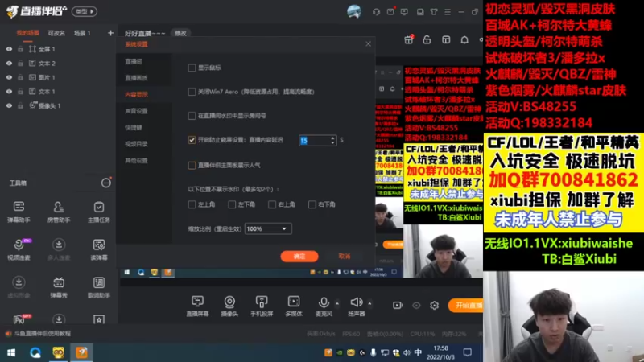
Task: Start streaming with 开始直播 button
Action: [466, 306]
